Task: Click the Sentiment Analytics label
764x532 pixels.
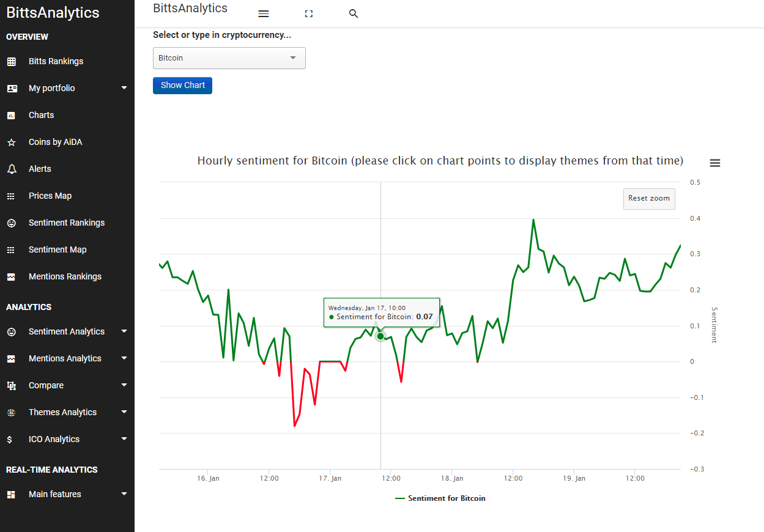Action: (67, 331)
